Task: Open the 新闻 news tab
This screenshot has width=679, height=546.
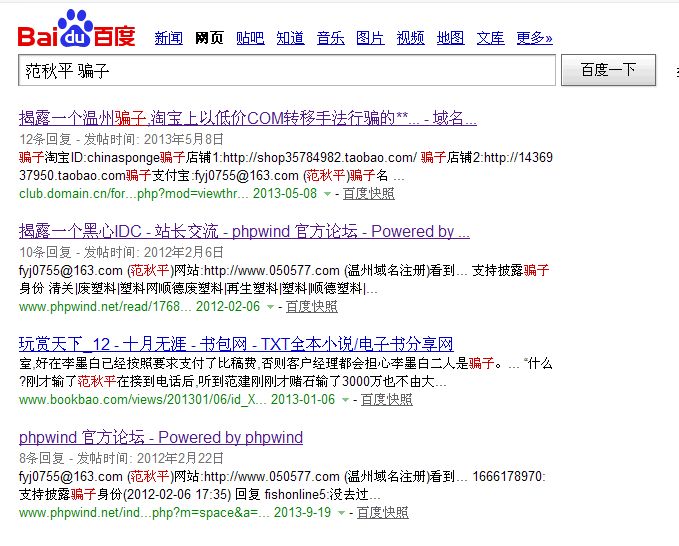Action: point(168,38)
